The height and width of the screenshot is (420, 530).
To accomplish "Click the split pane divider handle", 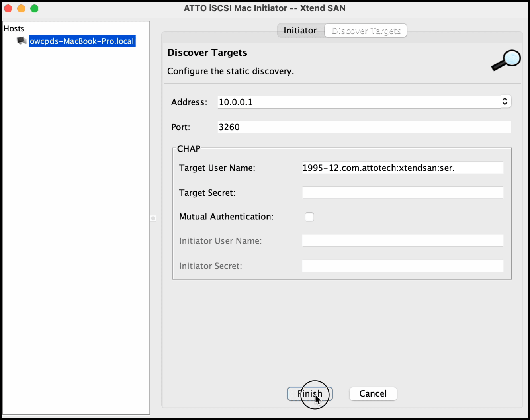I will (x=153, y=218).
